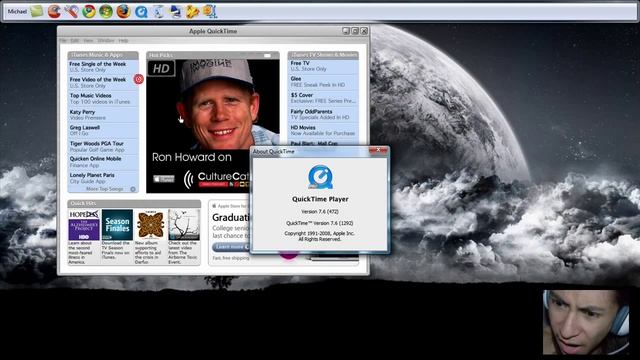Image resolution: width=640 pixels, height=360 pixels.
Task: Click the webcam overlay of person with headphones
Action: (x=586, y=322)
